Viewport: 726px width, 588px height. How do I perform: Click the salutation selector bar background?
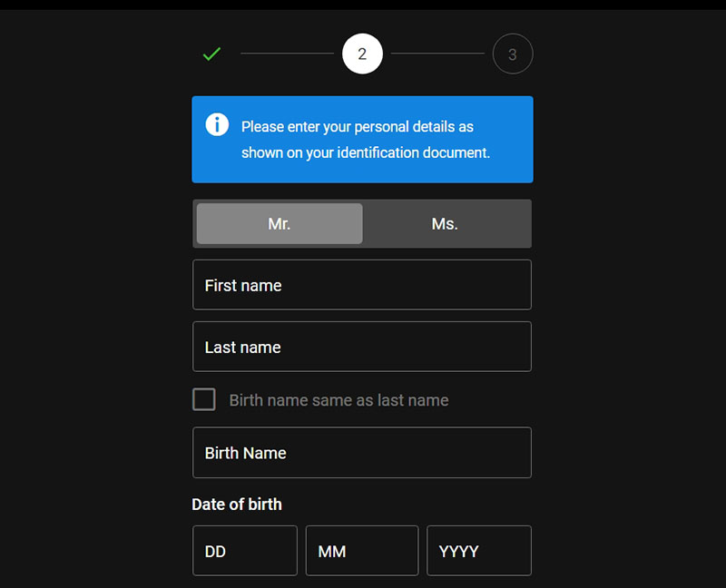point(362,223)
